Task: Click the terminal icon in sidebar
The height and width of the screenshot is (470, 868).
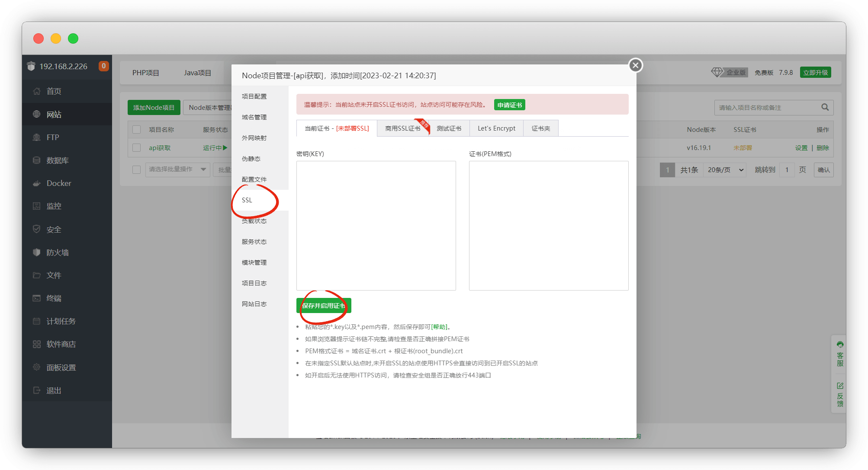Action: click(x=37, y=298)
